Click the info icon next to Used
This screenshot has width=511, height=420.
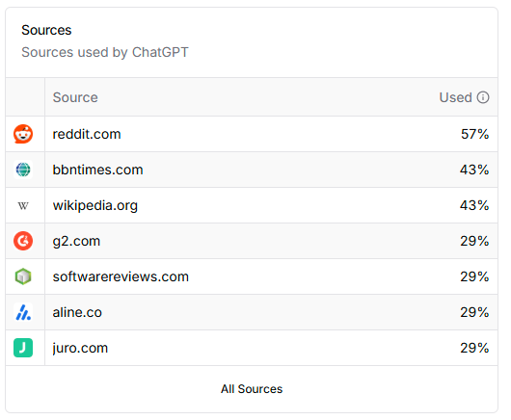point(483,97)
